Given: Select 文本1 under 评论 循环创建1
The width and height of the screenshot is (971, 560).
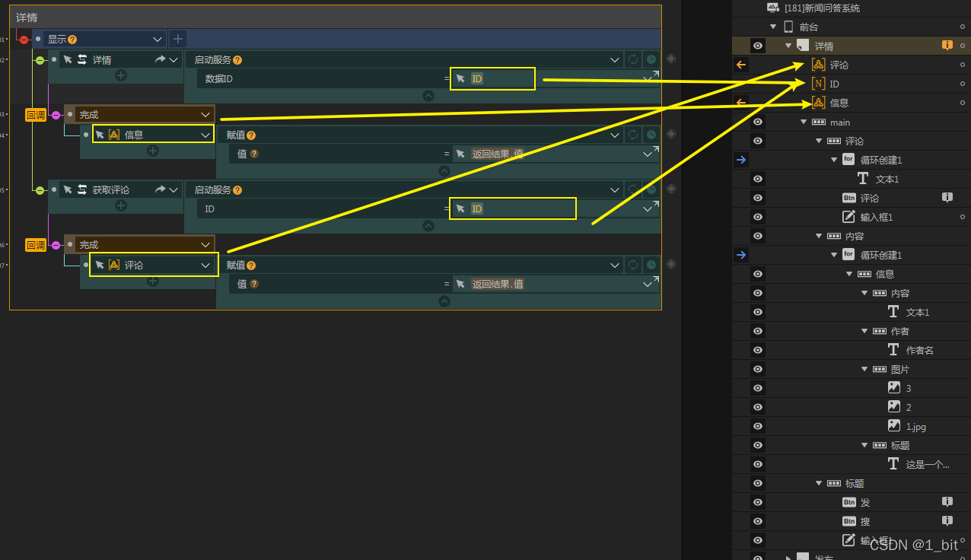Looking at the screenshot, I should pos(887,179).
